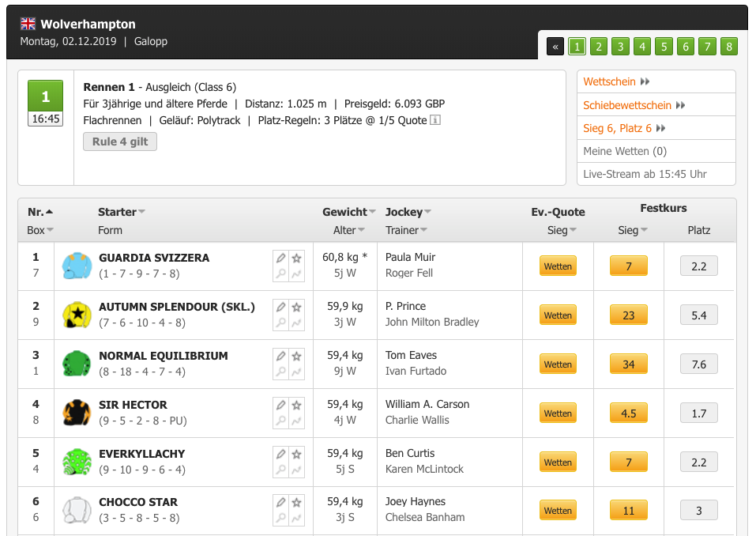The image size is (756, 536).
Task: Bet fixed win odds 23 on Autumn Splendour
Action: (629, 315)
